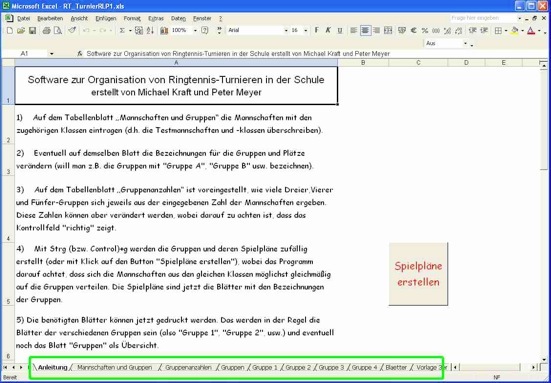The width and height of the screenshot is (551, 383).
Task: Open the zoom 100% dropdown
Action: pyautogui.click(x=195, y=31)
